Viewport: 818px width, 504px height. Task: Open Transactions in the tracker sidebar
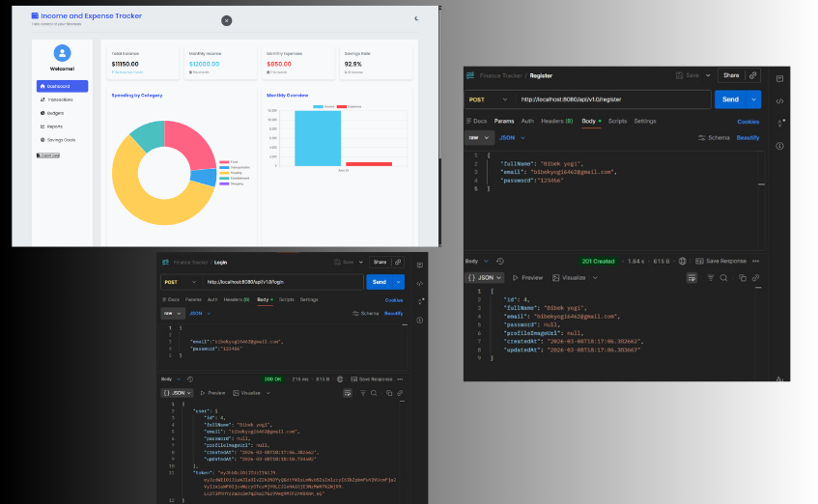click(x=57, y=99)
